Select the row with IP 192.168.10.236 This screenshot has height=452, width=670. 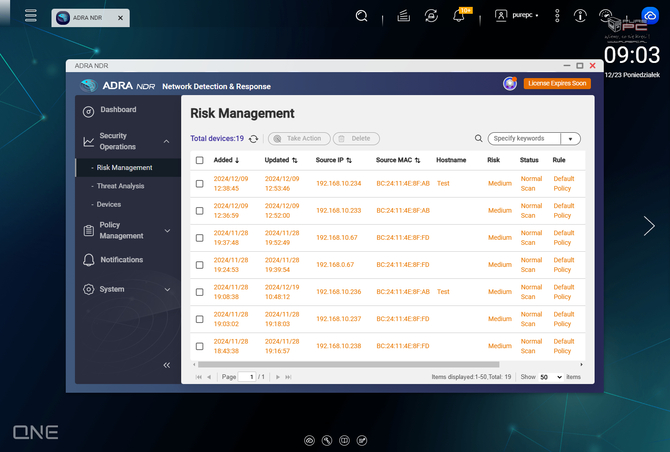click(200, 292)
